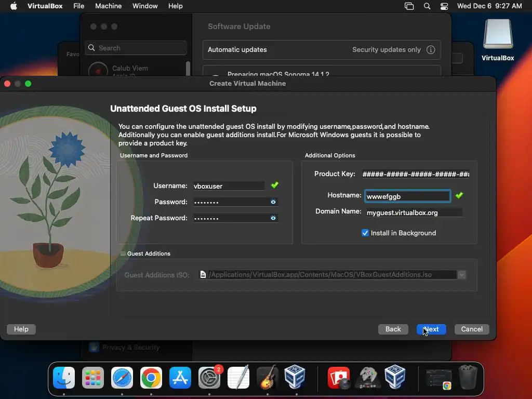Open the Machine menu

click(x=108, y=6)
